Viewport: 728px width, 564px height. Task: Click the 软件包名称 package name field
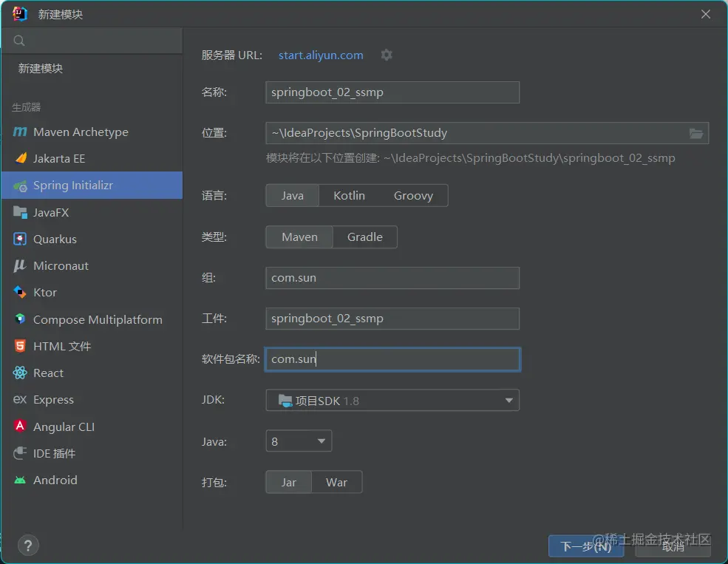point(392,359)
